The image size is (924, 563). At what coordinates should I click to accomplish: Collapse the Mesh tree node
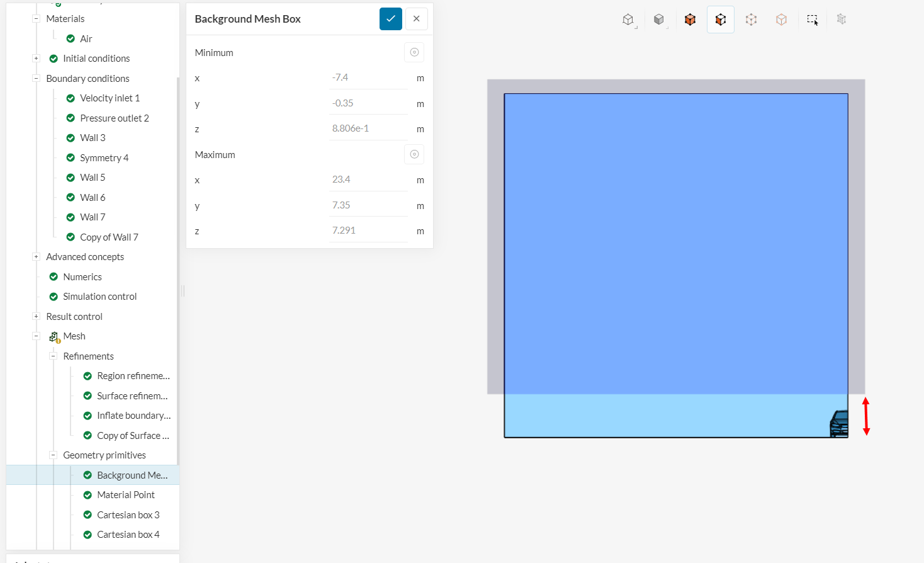click(x=36, y=336)
